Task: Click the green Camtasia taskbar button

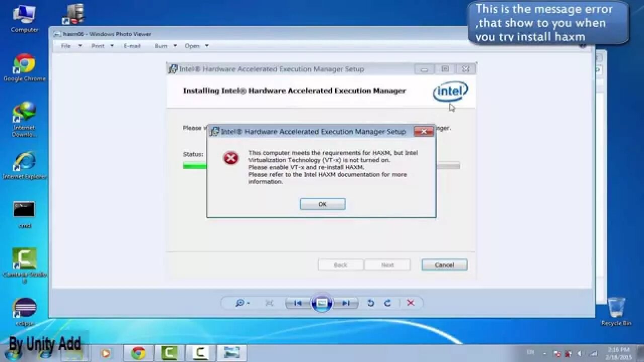Action: pyautogui.click(x=169, y=353)
